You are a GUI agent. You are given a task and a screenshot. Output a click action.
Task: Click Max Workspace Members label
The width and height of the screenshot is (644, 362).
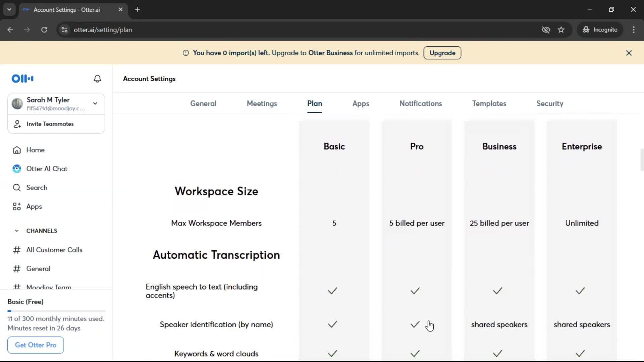[x=216, y=223]
